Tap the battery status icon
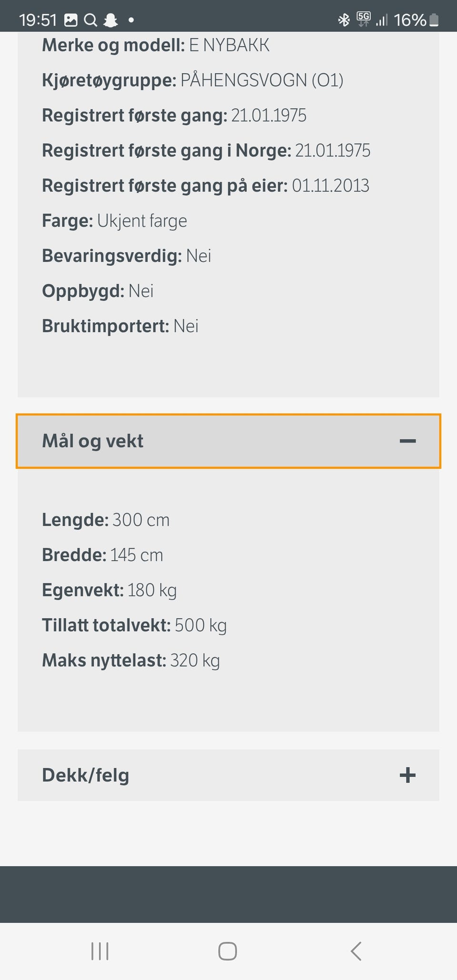The width and height of the screenshot is (457, 980). click(x=434, y=20)
